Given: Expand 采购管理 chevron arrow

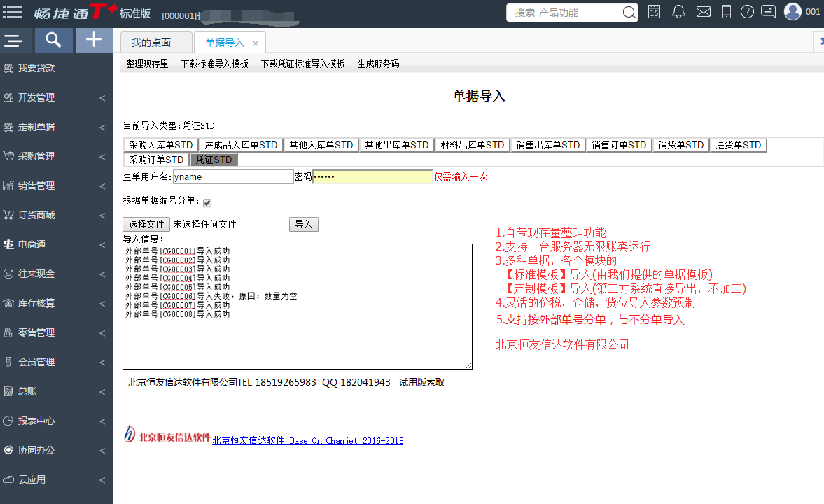Looking at the screenshot, I should coord(102,157).
